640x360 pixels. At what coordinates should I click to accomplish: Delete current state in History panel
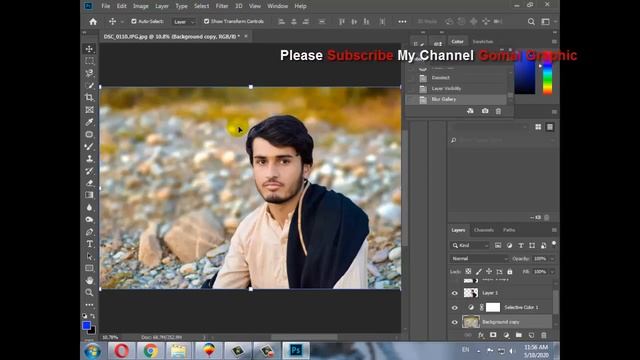pos(498,111)
